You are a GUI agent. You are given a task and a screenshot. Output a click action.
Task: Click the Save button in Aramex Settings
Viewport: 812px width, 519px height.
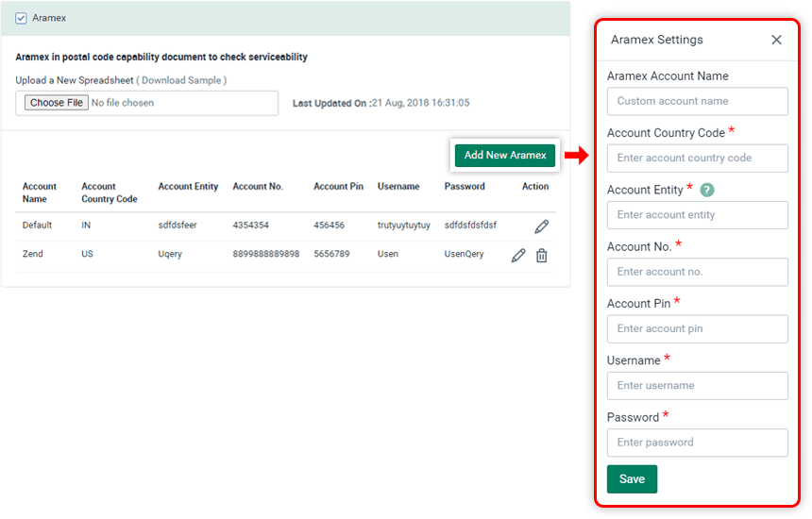[x=632, y=479]
